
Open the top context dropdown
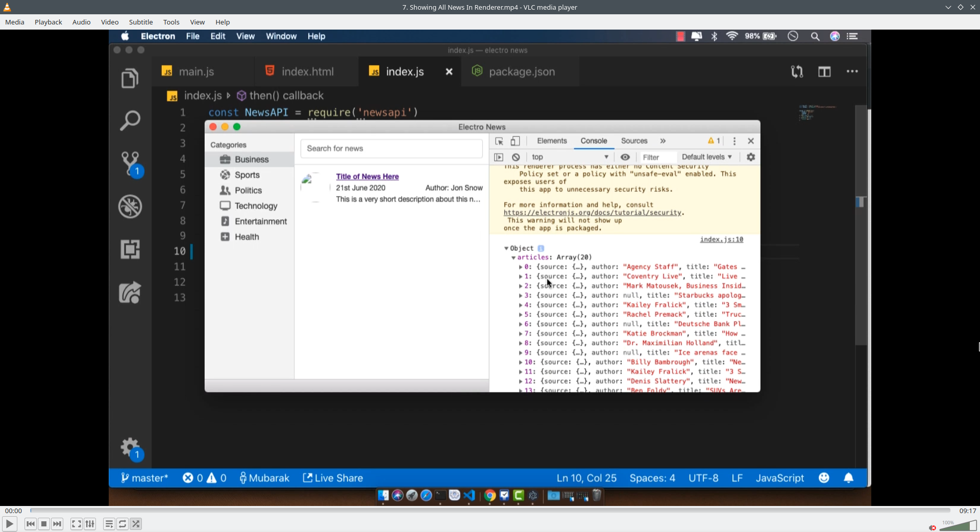click(x=570, y=157)
